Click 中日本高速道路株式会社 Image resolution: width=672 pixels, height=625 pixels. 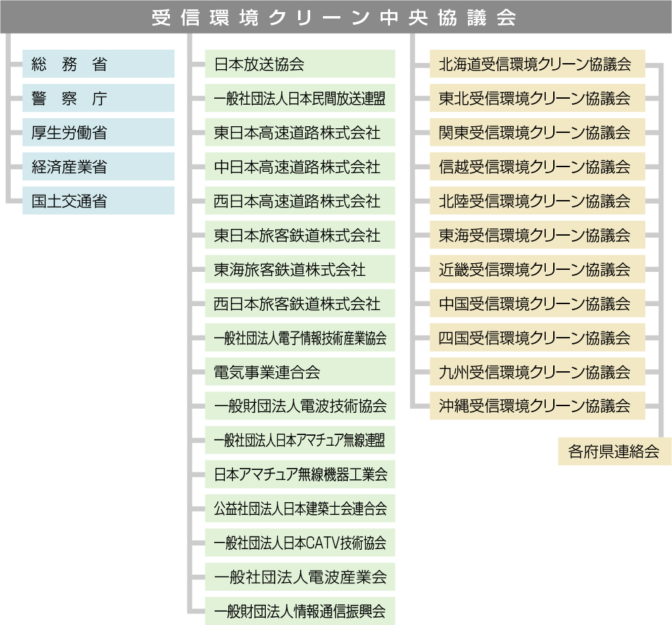coord(300,166)
